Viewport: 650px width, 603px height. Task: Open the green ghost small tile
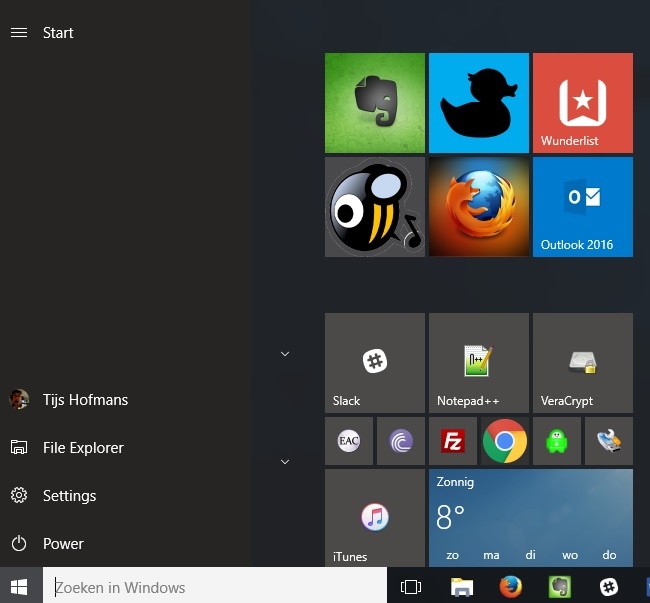[557, 441]
